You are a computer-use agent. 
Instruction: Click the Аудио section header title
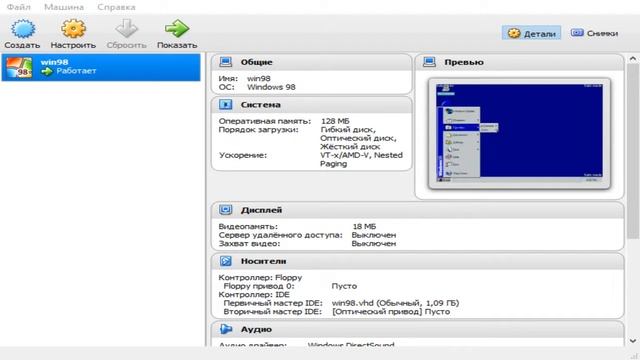256,329
